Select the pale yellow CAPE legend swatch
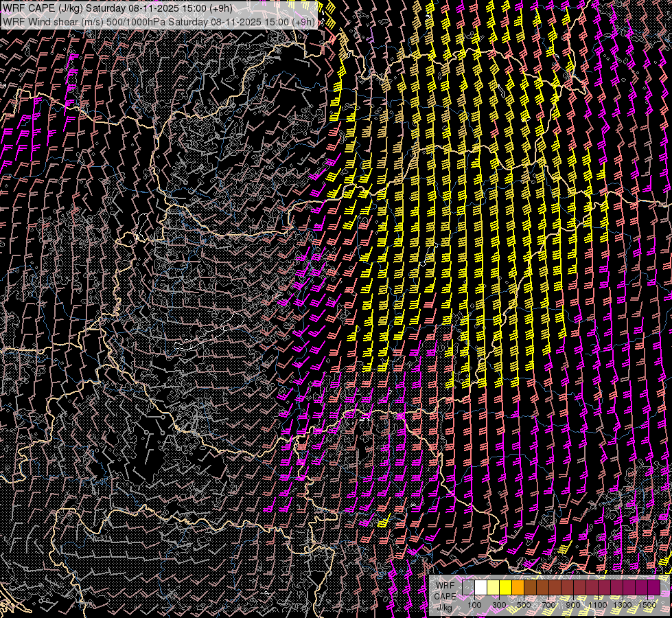672x618 pixels. point(493,588)
